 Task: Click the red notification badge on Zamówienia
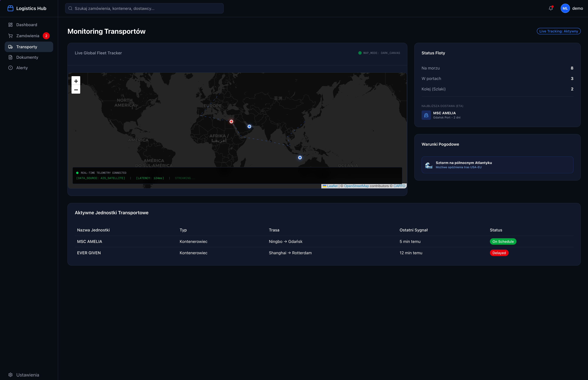coord(46,36)
